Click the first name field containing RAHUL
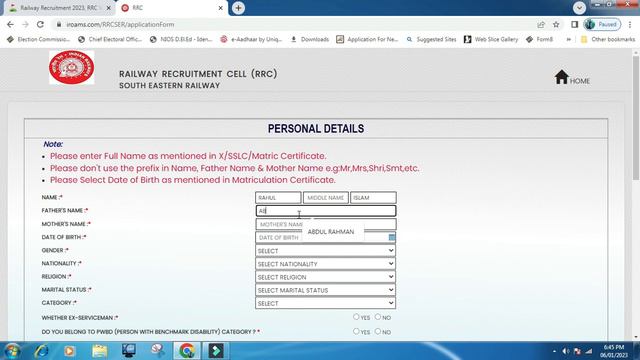The width and height of the screenshot is (640, 360). click(278, 198)
